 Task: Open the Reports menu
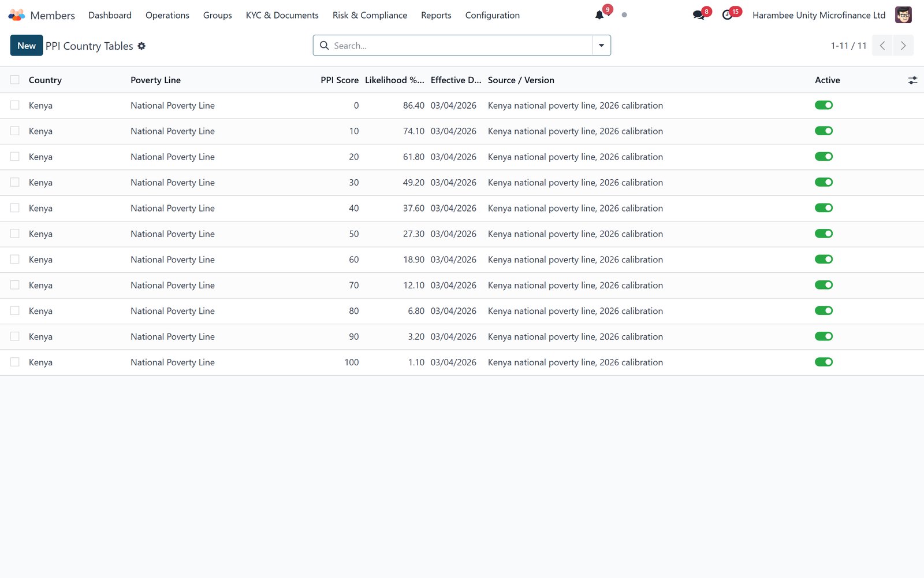pos(436,15)
